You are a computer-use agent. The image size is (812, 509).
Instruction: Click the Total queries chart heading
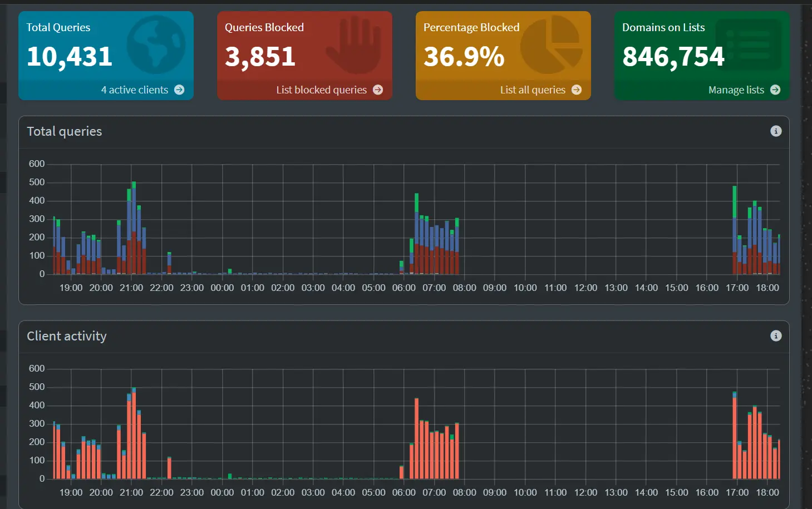(64, 131)
